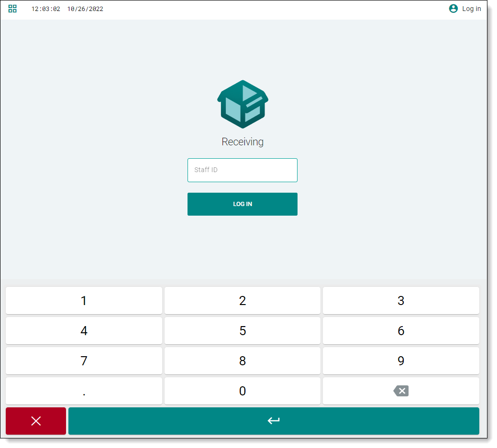The width and height of the screenshot is (497, 448).
Task: Click the Receiving box logo
Action: 243,104
